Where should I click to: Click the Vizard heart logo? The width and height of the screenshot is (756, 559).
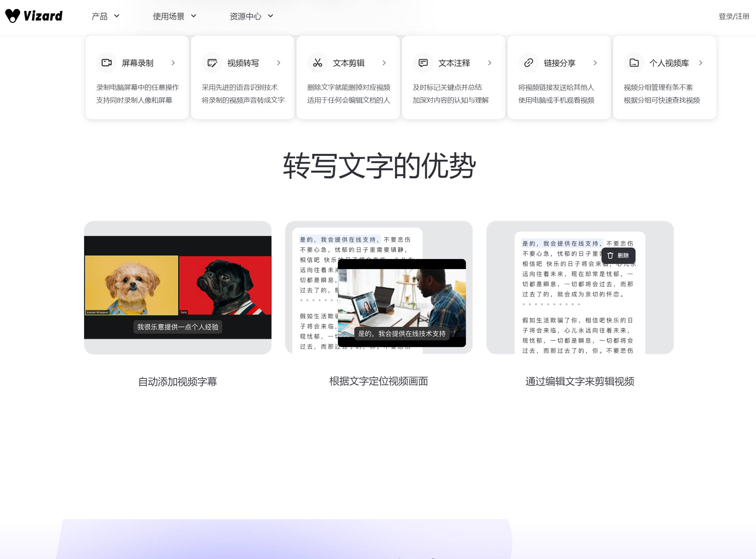tap(13, 15)
